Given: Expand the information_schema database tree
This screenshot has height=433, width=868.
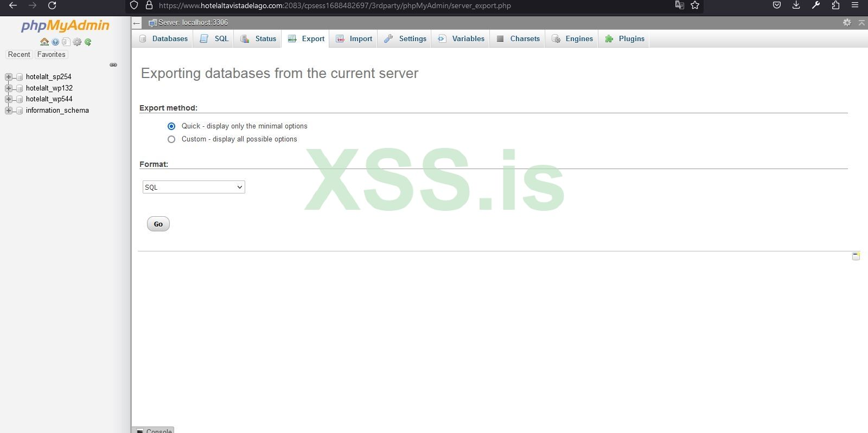Looking at the screenshot, I should (x=9, y=111).
